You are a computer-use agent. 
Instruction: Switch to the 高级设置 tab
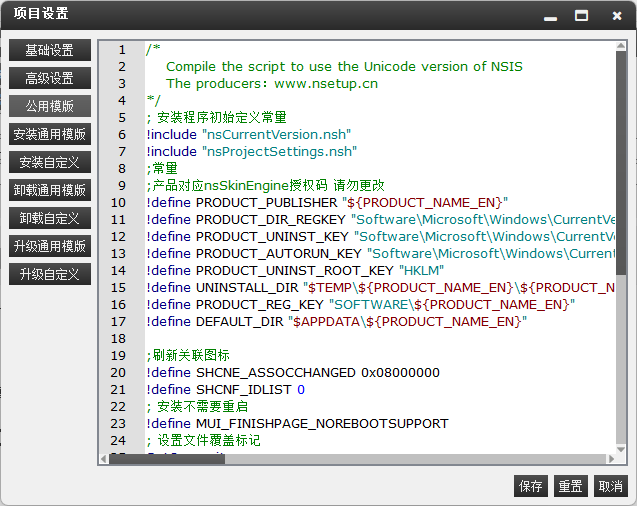[50, 78]
